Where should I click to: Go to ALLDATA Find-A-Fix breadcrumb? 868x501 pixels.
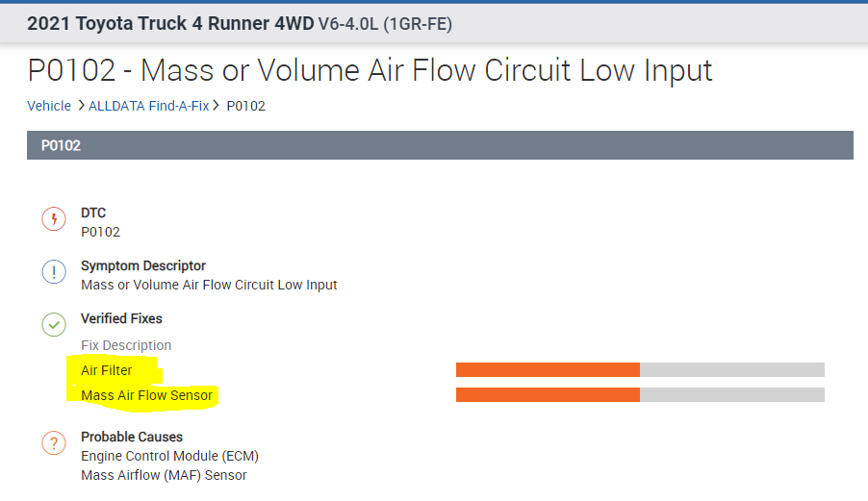point(148,106)
